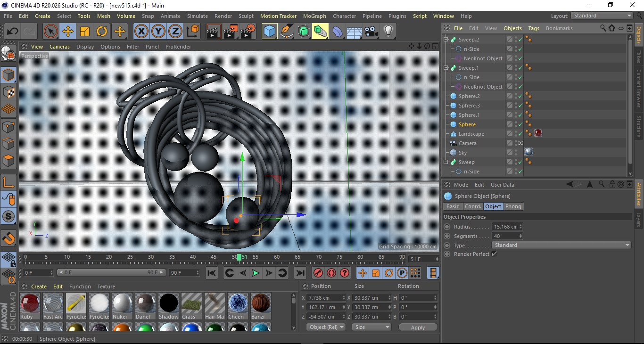Open the Basic attribute tab

453,206
